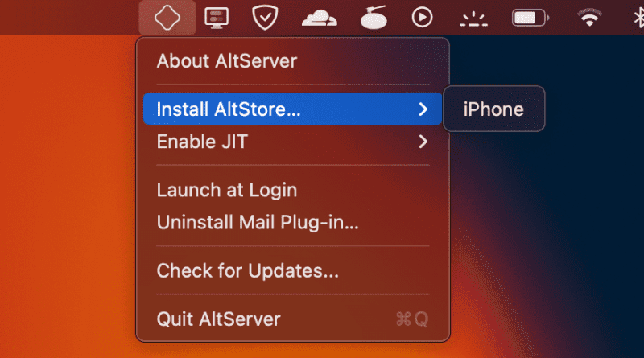The width and height of the screenshot is (644, 358).
Task: Toggle Launch at Login
Action: (x=293, y=190)
